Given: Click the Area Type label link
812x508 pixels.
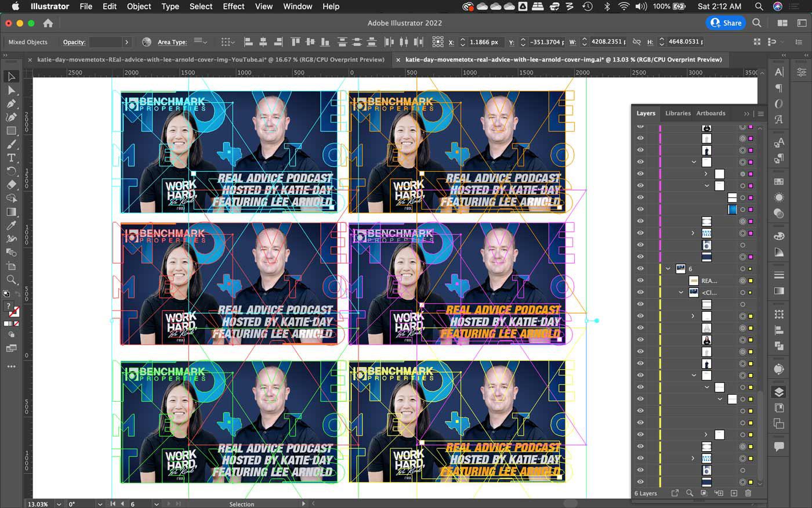Looking at the screenshot, I should [172, 42].
